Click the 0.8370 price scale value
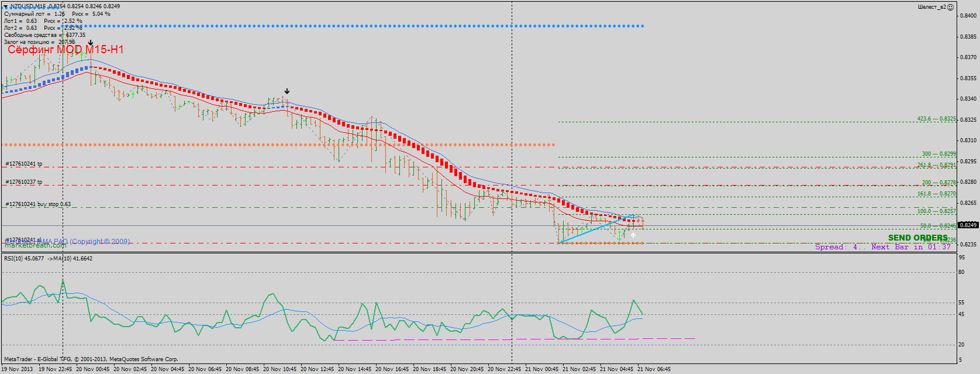This screenshot has width=980, height=374. (969, 57)
